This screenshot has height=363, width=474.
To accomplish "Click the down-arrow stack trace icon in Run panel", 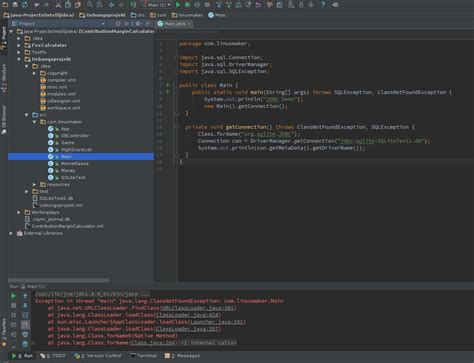I will [x=25, y=305].
